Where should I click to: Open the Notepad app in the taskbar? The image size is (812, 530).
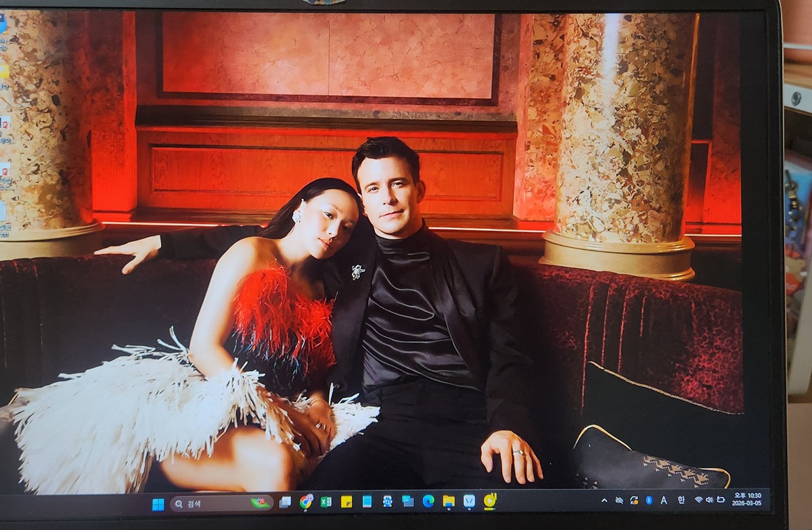367,502
